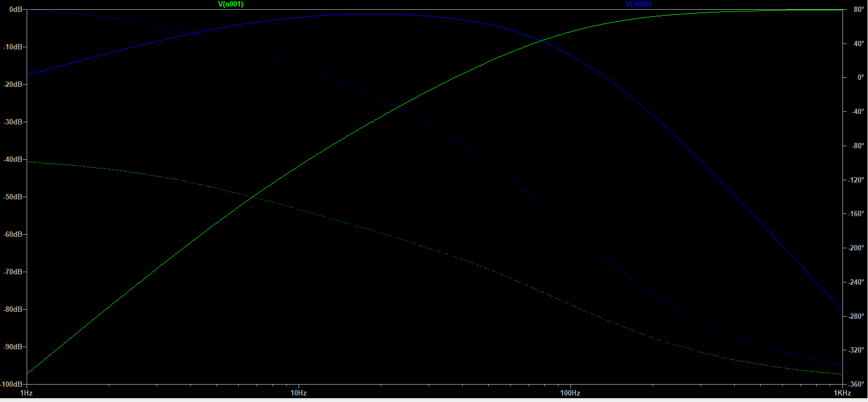Click the -360° phase axis label
868x402 pixels.
[856, 385]
